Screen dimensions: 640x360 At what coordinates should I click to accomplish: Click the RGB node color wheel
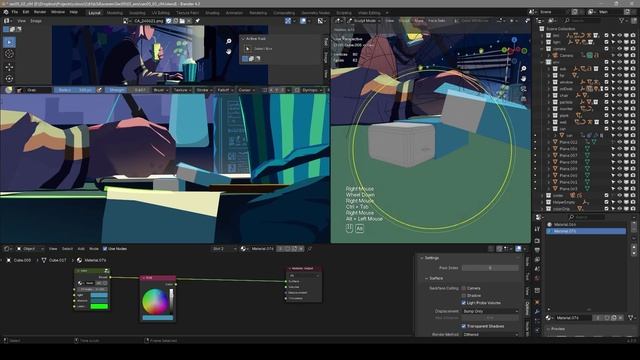pos(155,301)
